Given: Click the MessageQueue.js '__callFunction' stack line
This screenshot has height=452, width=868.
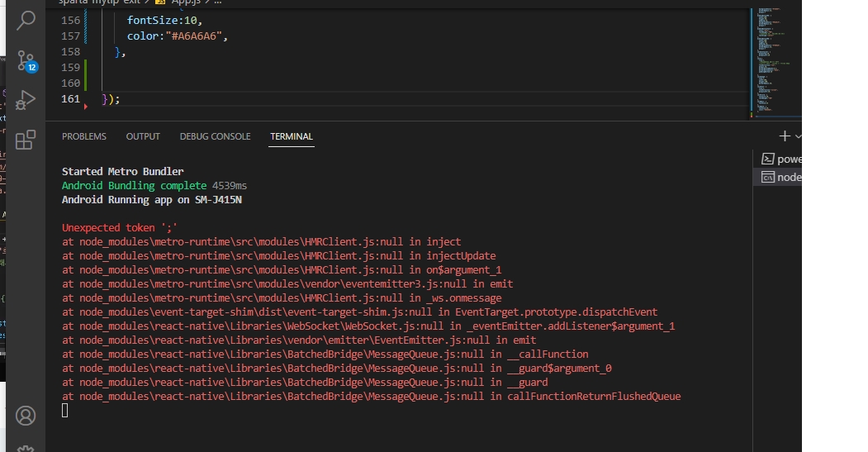Looking at the screenshot, I should [325, 354].
